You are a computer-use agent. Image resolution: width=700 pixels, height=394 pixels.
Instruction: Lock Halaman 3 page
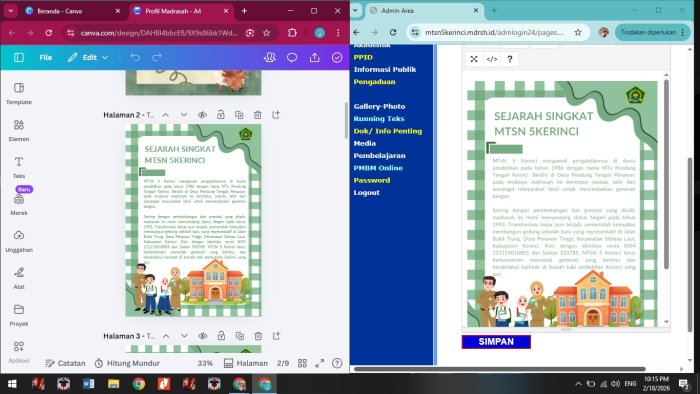coord(221,336)
